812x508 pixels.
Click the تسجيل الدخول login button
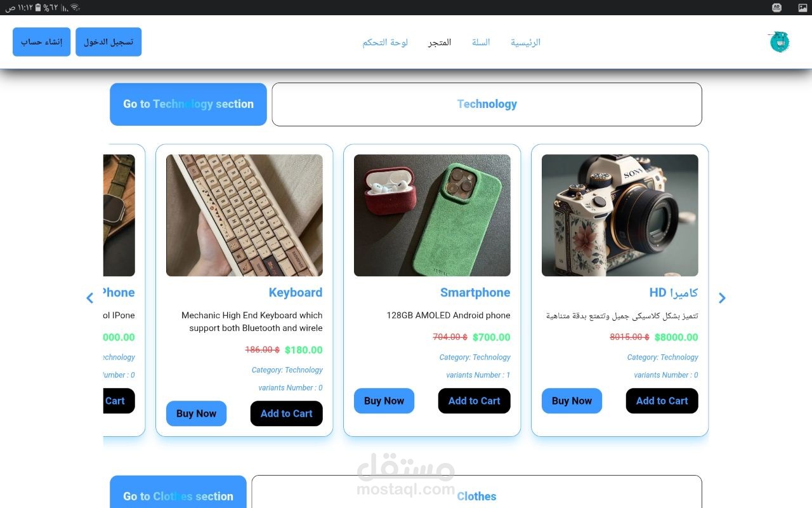(108, 42)
